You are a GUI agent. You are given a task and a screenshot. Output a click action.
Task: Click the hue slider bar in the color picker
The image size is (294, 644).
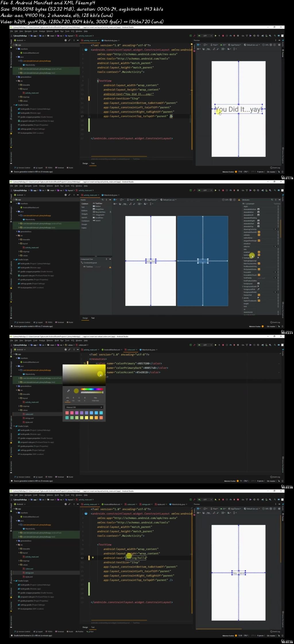[x=92, y=389]
